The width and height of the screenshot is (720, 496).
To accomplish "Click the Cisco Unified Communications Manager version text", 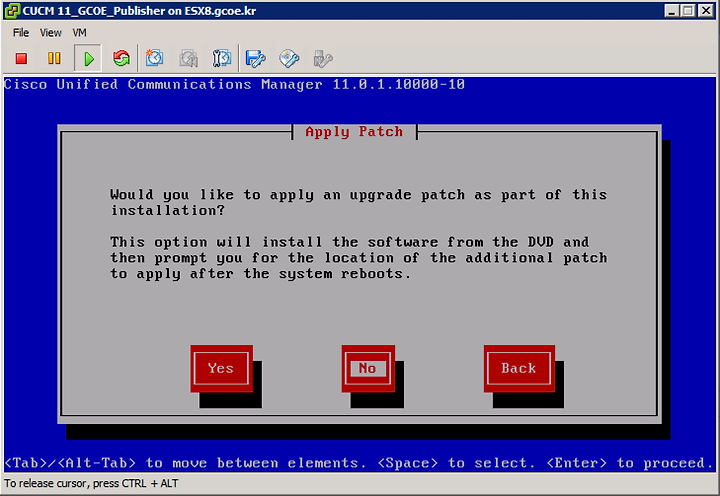I will tap(234, 85).
